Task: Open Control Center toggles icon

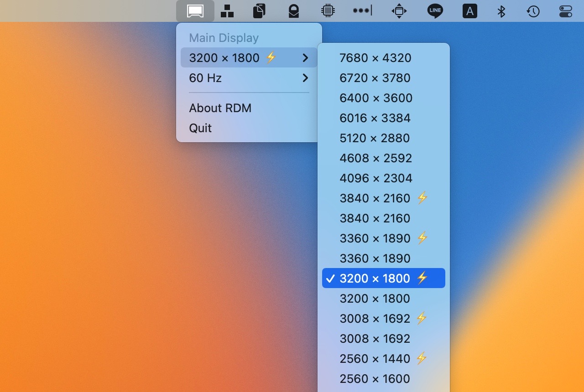Action: (566, 11)
